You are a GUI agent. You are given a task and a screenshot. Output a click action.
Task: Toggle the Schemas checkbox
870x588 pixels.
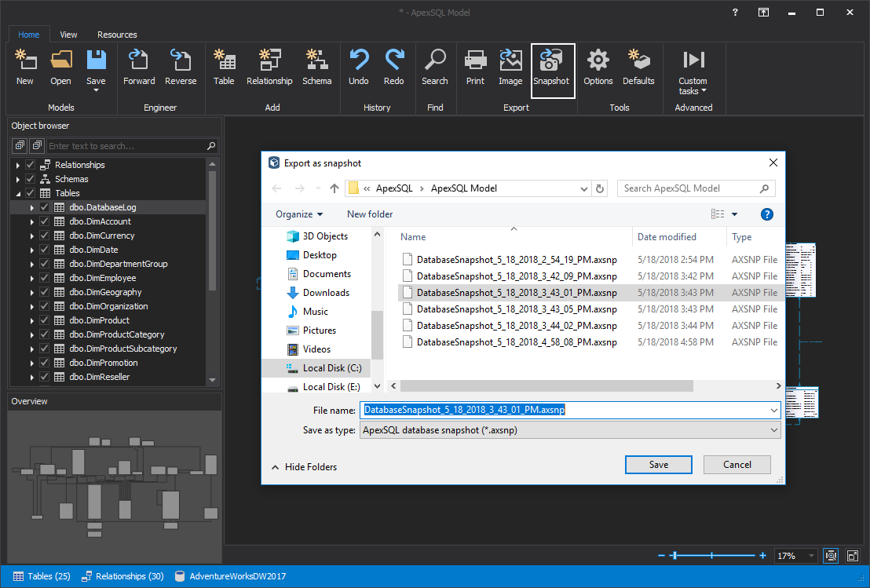click(x=31, y=179)
